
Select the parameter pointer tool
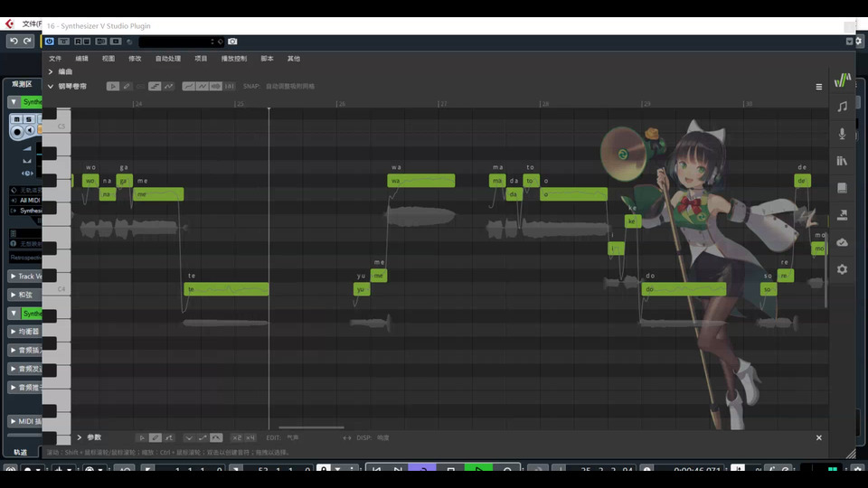142,437
